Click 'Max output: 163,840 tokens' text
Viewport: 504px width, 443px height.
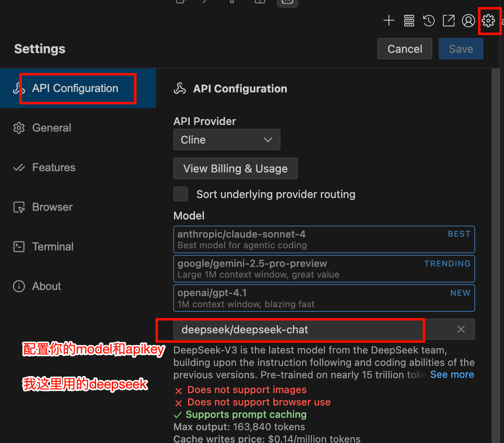(x=239, y=427)
